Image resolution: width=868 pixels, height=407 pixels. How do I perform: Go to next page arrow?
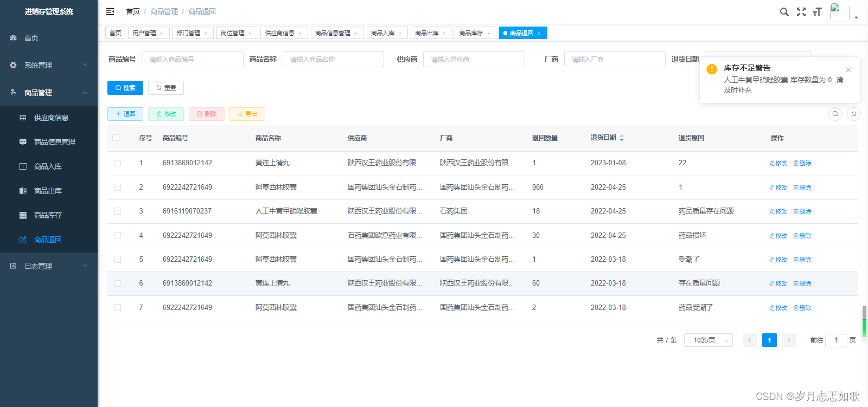click(789, 340)
